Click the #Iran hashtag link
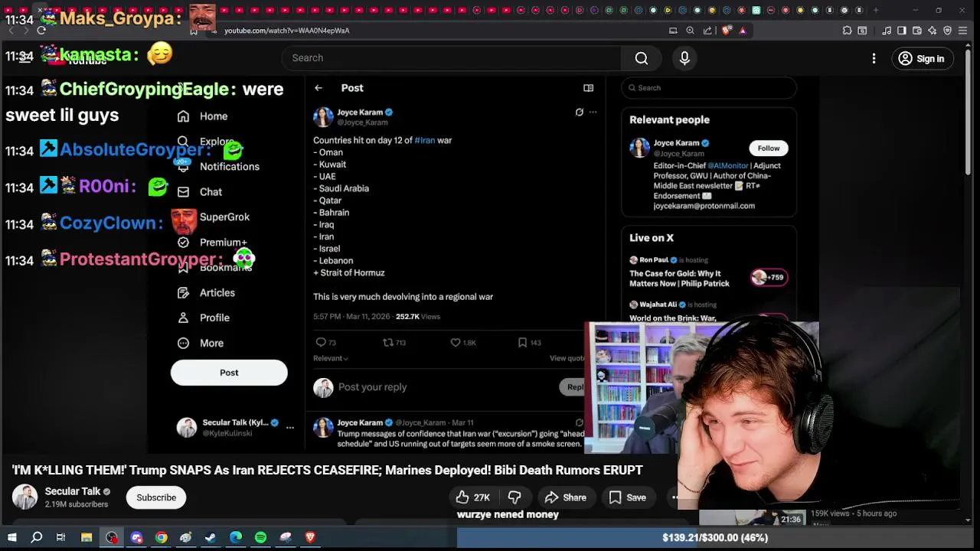 (x=424, y=140)
